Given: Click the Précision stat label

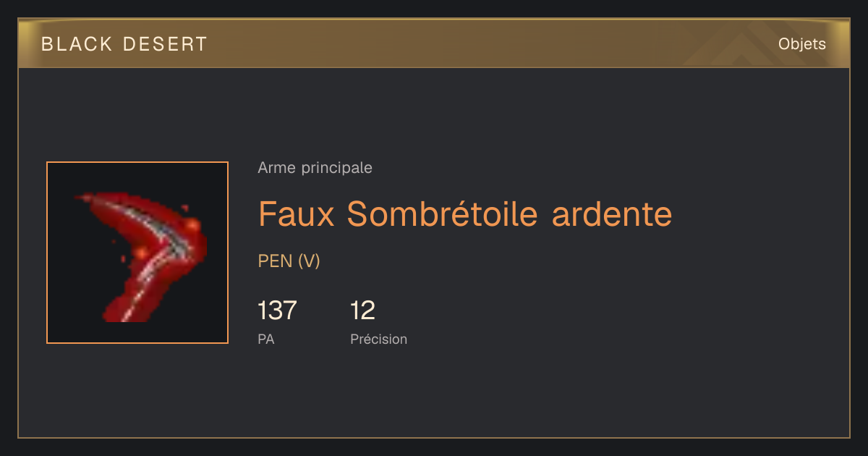Looking at the screenshot, I should click(379, 339).
